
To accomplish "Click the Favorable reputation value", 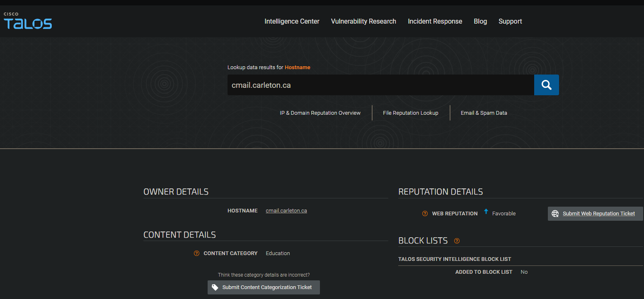I will pyautogui.click(x=504, y=214).
